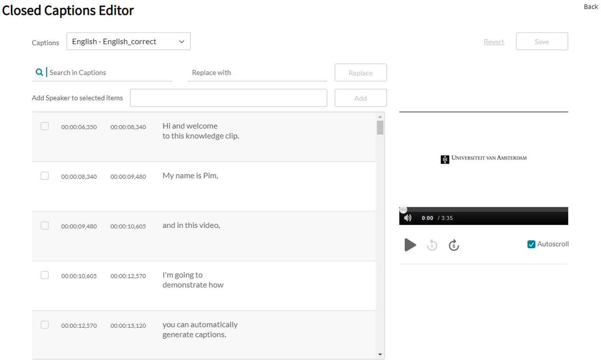Enable Autoscroll for captions
601x364 pixels.
[x=531, y=243]
